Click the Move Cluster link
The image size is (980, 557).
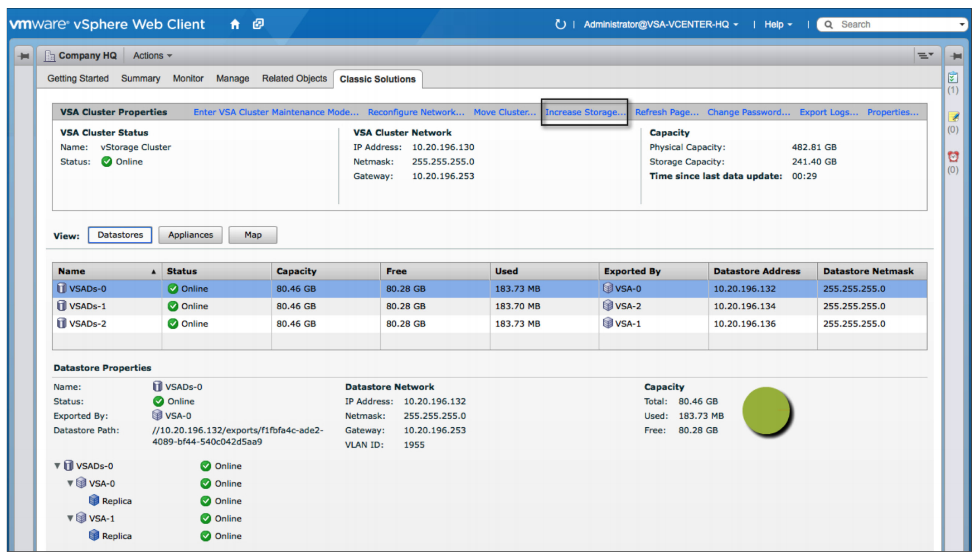pos(504,112)
